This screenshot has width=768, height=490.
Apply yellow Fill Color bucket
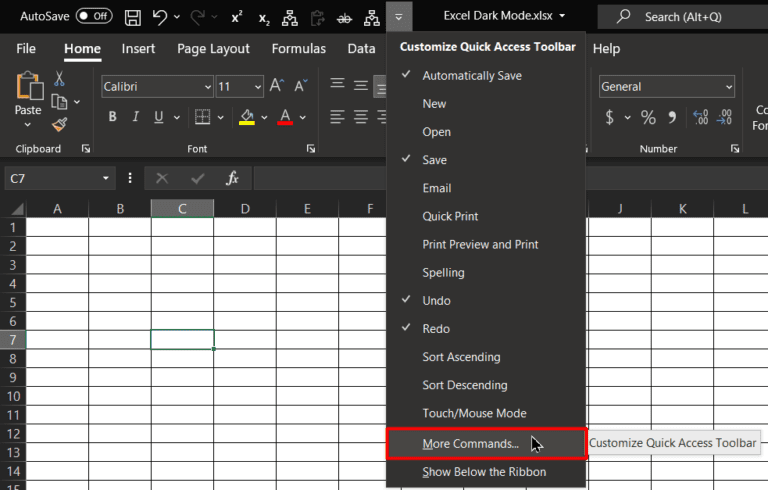coord(247,117)
